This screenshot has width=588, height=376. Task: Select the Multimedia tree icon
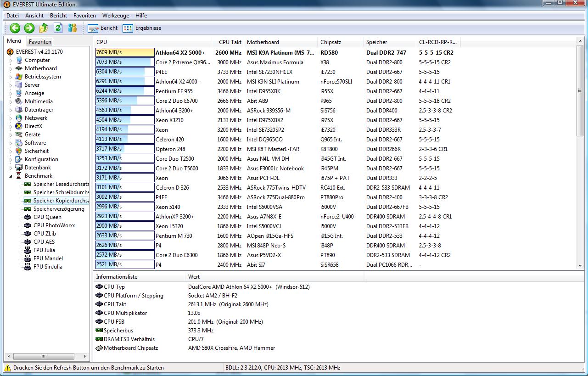click(19, 101)
